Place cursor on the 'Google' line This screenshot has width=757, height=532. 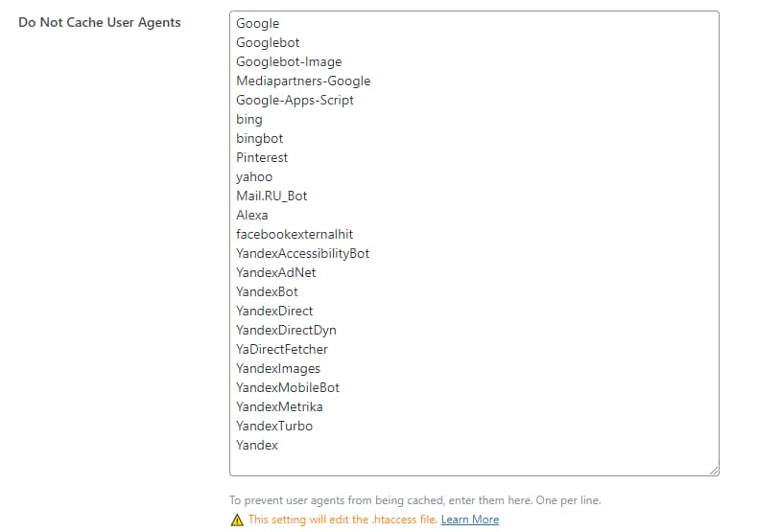pos(258,23)
